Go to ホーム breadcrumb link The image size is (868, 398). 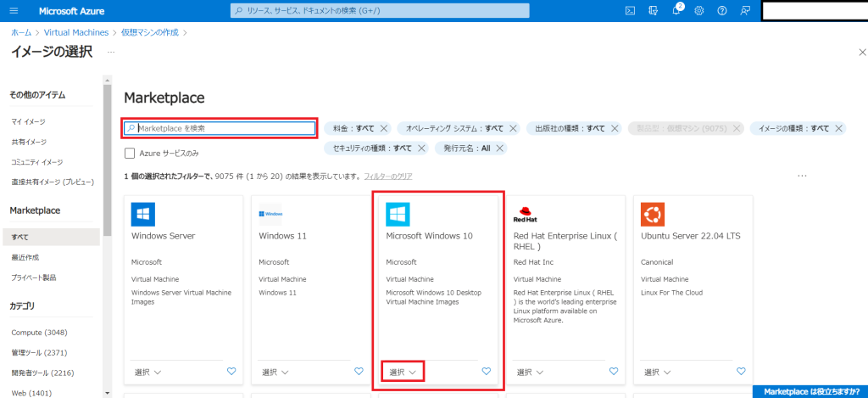(21, 33)
